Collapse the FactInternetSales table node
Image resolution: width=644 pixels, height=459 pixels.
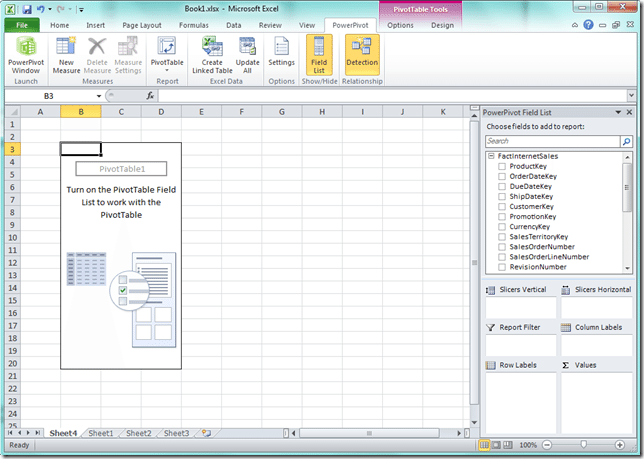coord(491,156)
